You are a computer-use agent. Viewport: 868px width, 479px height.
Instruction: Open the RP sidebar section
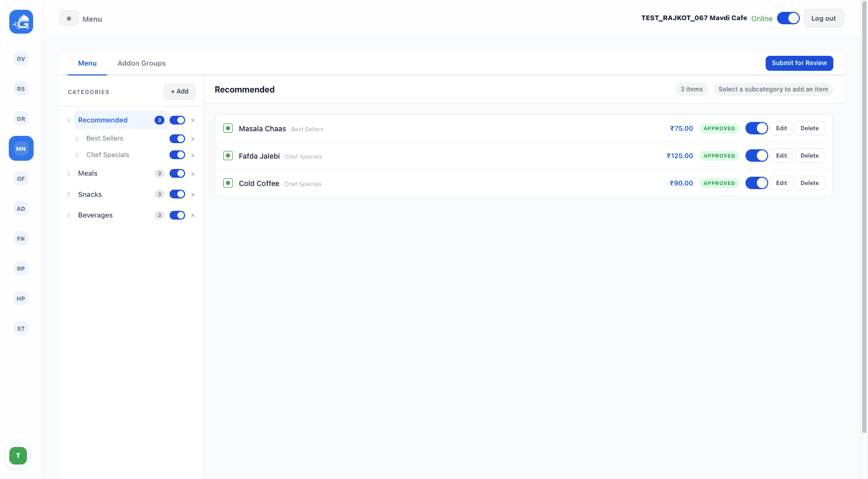click(21, 269)
